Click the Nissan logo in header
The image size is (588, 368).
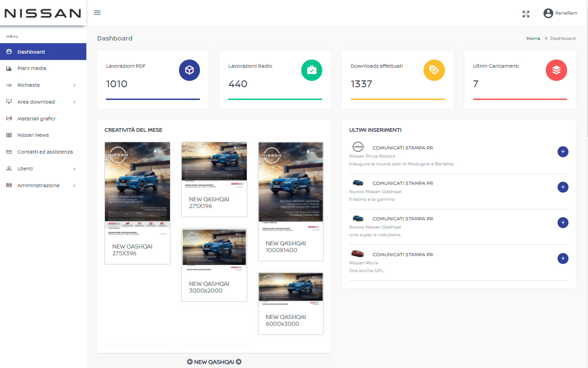(x=43, y=13)
